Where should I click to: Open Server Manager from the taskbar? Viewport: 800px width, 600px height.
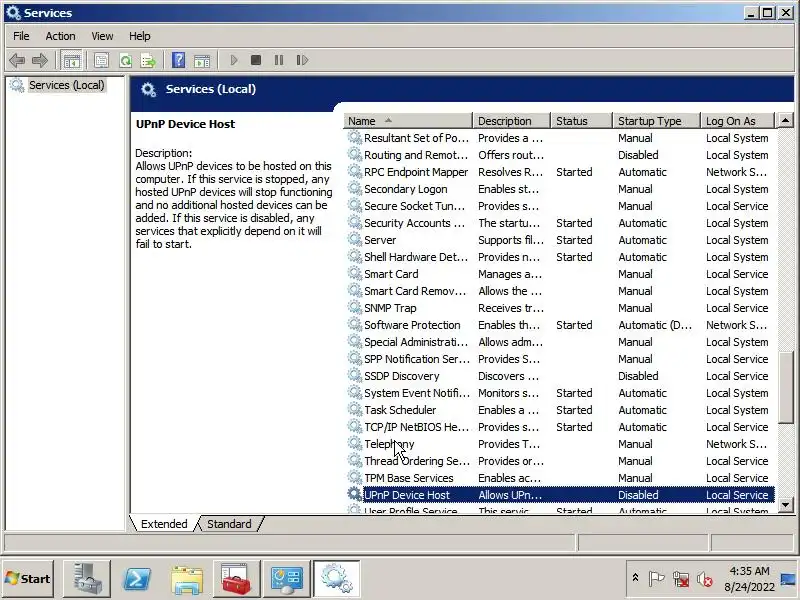(86, 579)
